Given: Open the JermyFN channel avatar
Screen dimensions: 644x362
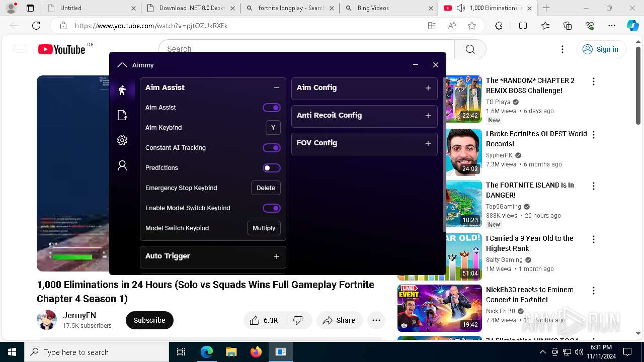Looking at the screenshot, I should [x=47, y=320].
